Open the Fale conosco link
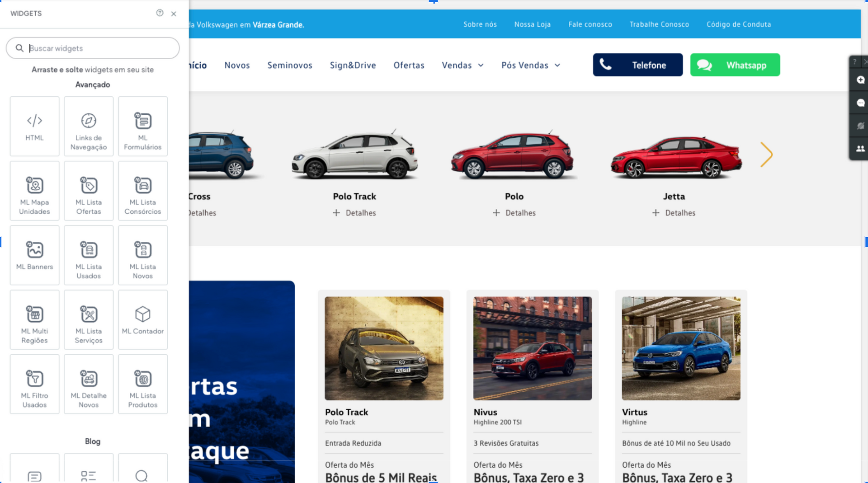The height and width of the screenshot is (483, 868). 590,24
